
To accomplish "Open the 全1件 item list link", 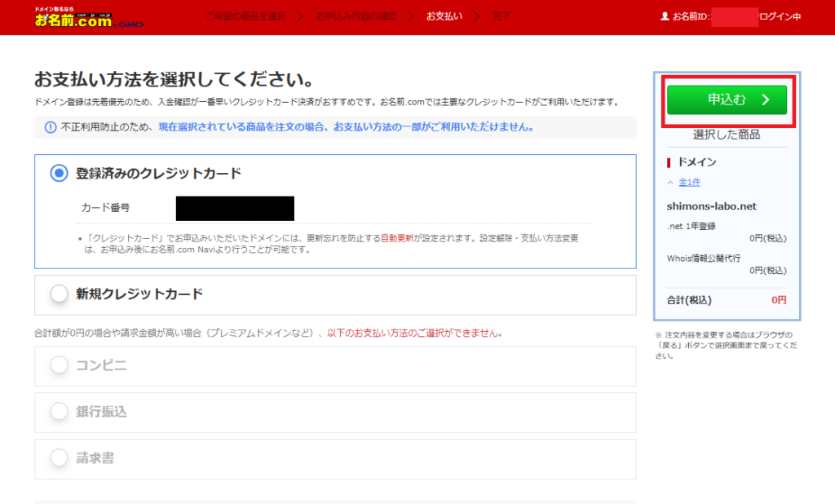I will tap(689, 183).
